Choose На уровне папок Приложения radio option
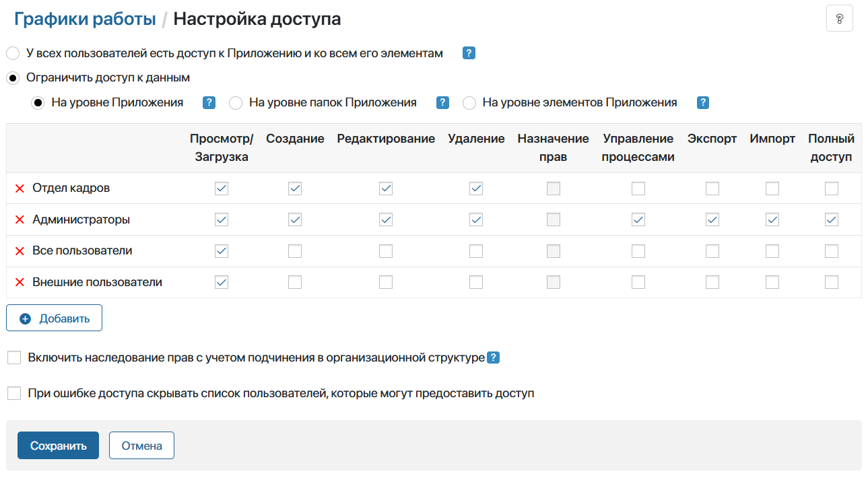This screenshot has height=478, width=868. click(236, 103)
